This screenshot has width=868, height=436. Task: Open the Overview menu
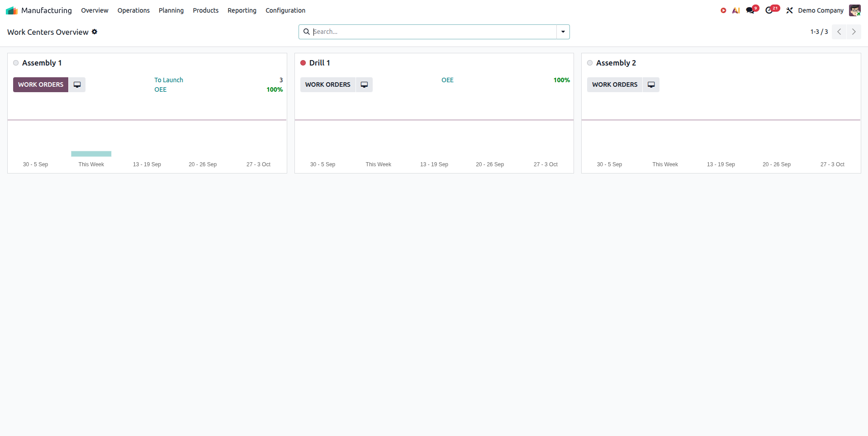(x=95, y=10)
